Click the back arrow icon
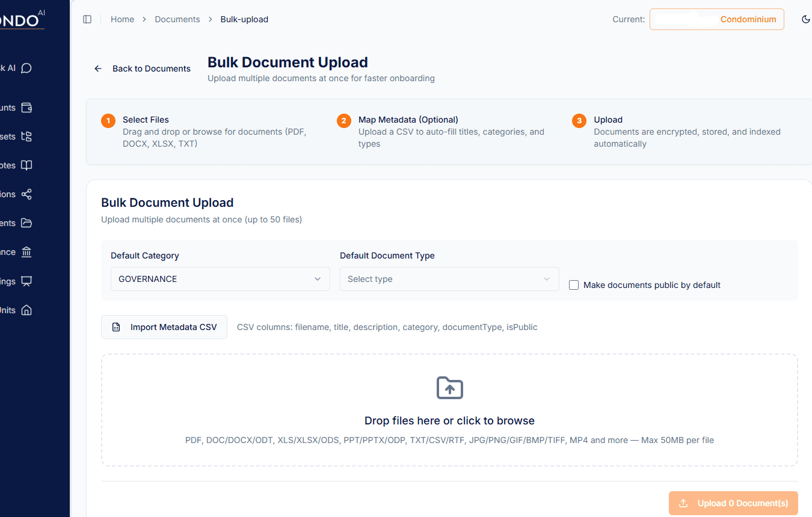 click(98, 69)
